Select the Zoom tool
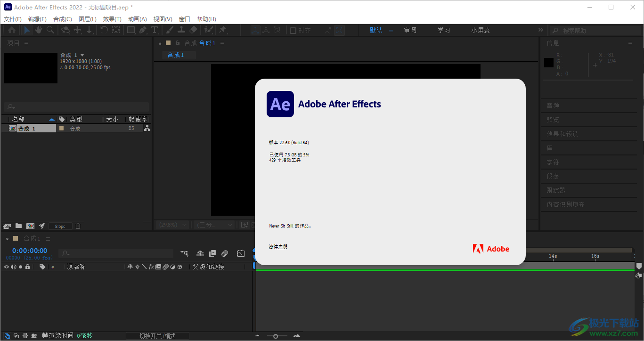Viewport: 644px width, 341px height. (x=50, y=30)
